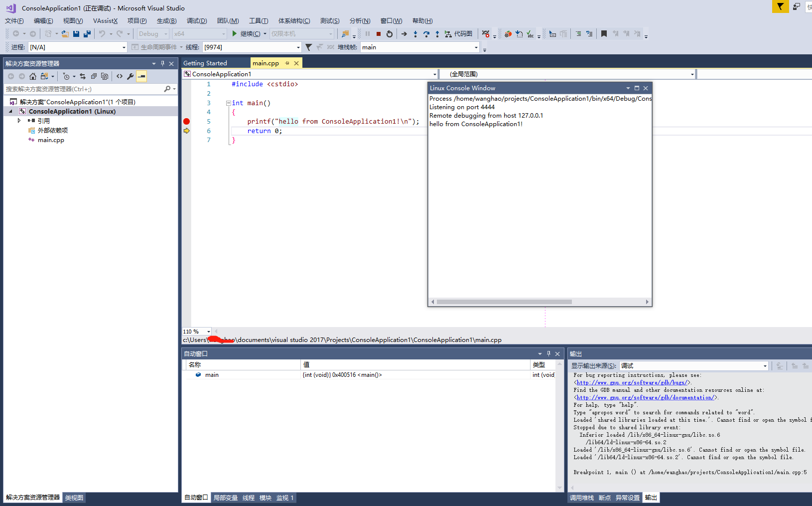The height and width of the screenshot is (506, 812).
Task: Click the Step Over icon
Action: pyautogui.click(x=426, y=34)
